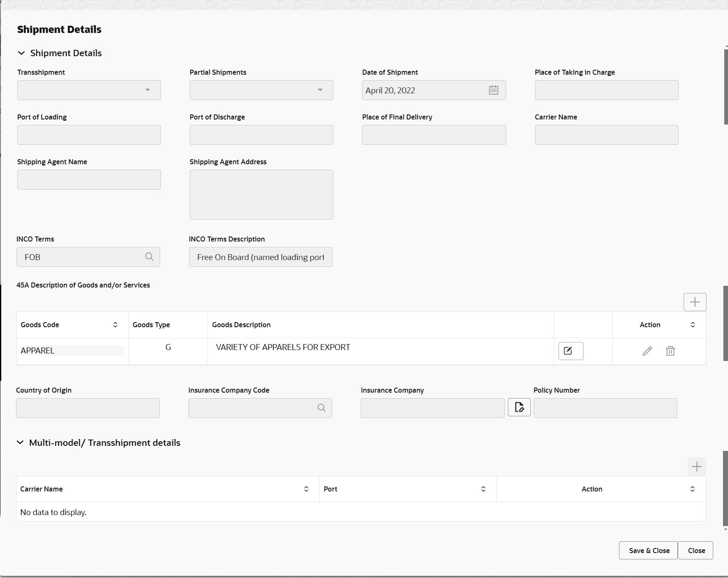
Task: Open the Partial Shipments dropdown
Action: (x=320, y=90)
